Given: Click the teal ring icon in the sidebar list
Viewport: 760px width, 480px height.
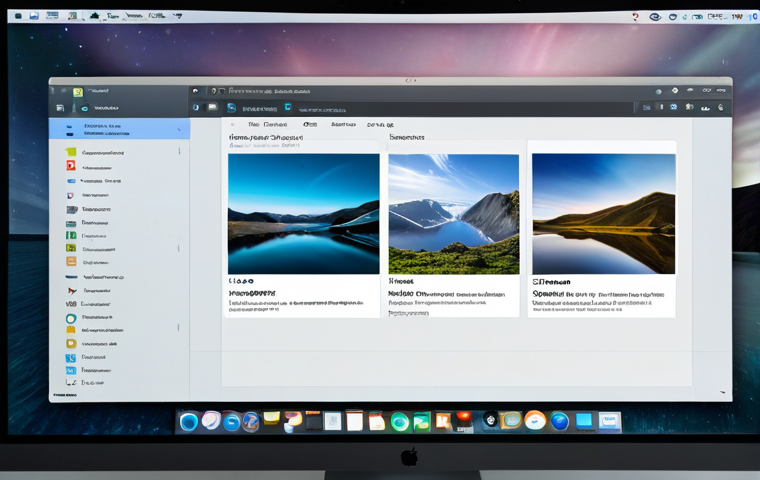Looking at the screenshot, I should [71, 319].
